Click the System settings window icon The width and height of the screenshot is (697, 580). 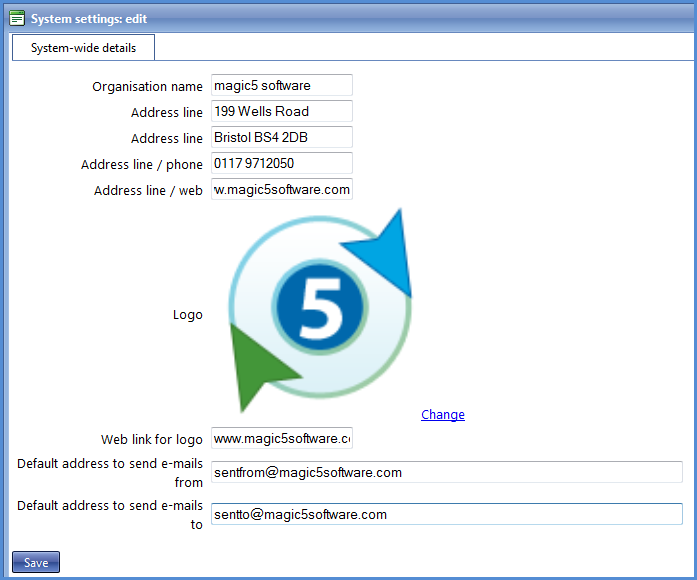click(17, 19)
